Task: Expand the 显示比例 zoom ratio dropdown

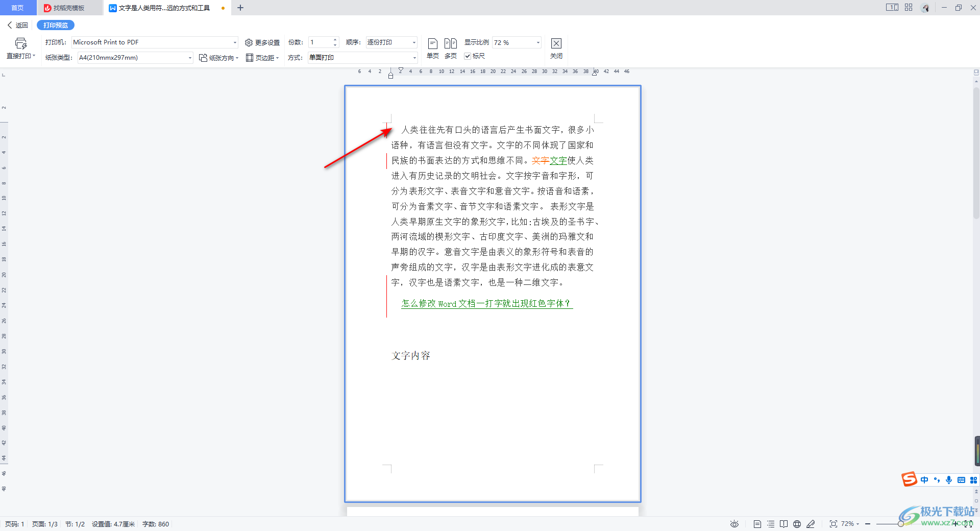Action: [x=538, y=42]
